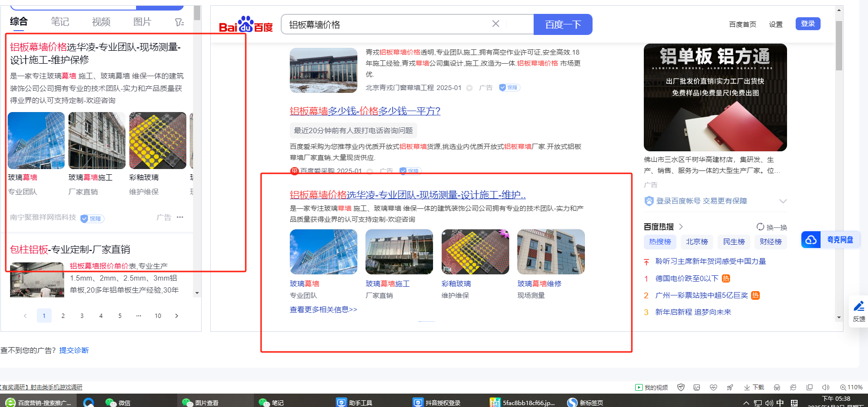Open 夸克网盘 cloud button

831,239
